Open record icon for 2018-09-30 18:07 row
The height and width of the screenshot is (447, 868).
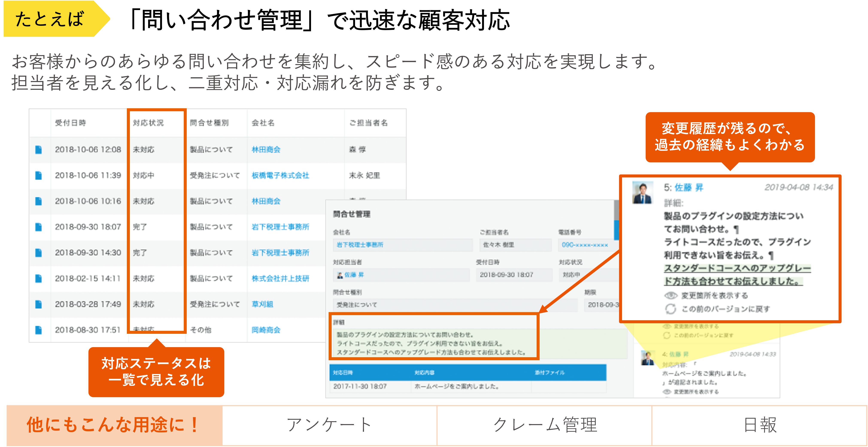coord(38,227)
